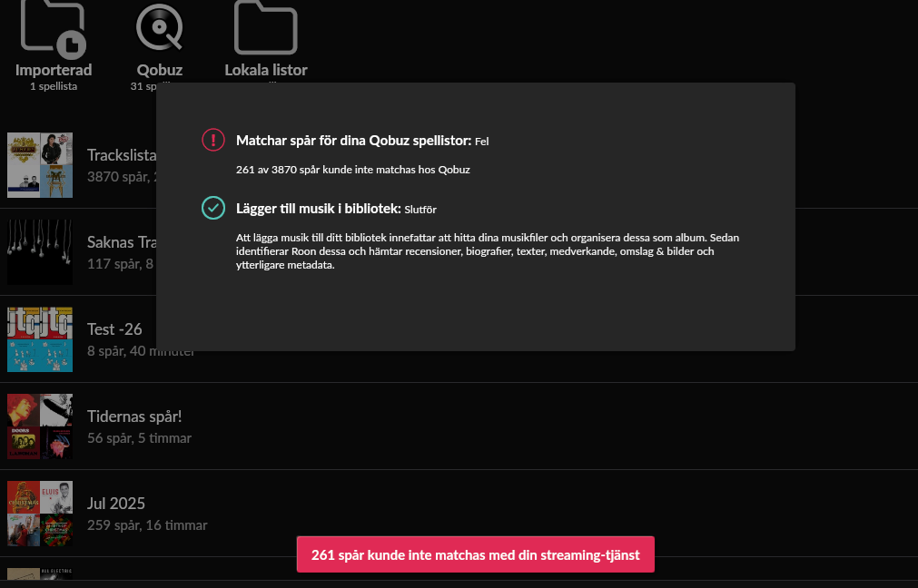Viewport: 918px width, 588px height.
Task: Click the red error exclamation icon
Action: coord(212,140)
